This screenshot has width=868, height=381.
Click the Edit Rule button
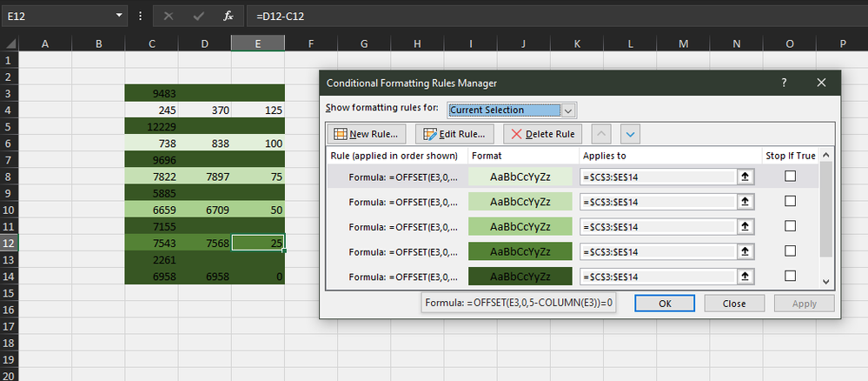coord(454,134)
